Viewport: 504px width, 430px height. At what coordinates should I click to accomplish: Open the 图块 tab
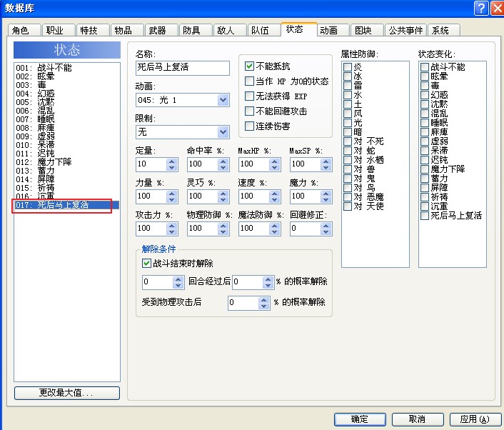tap(367, 30)
